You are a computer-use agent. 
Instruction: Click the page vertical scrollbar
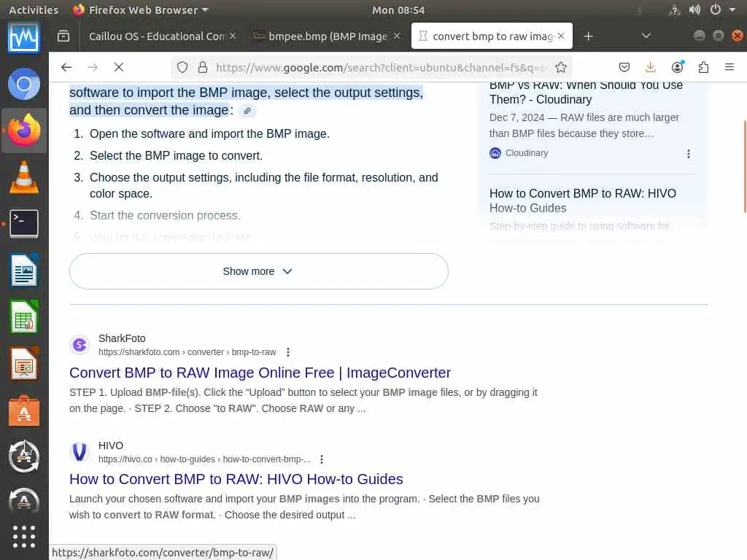pos(744,167)
